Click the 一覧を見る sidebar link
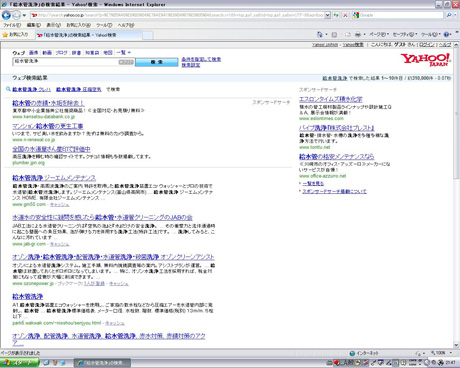Image resolution: width=460 pixels, height=368 pixels. tap(313, 183)
